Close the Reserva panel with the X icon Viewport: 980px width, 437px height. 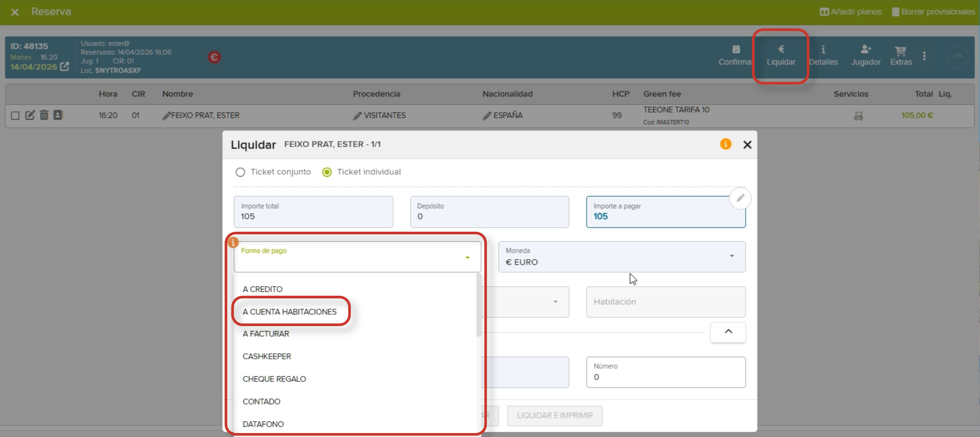tap(15, 12)
